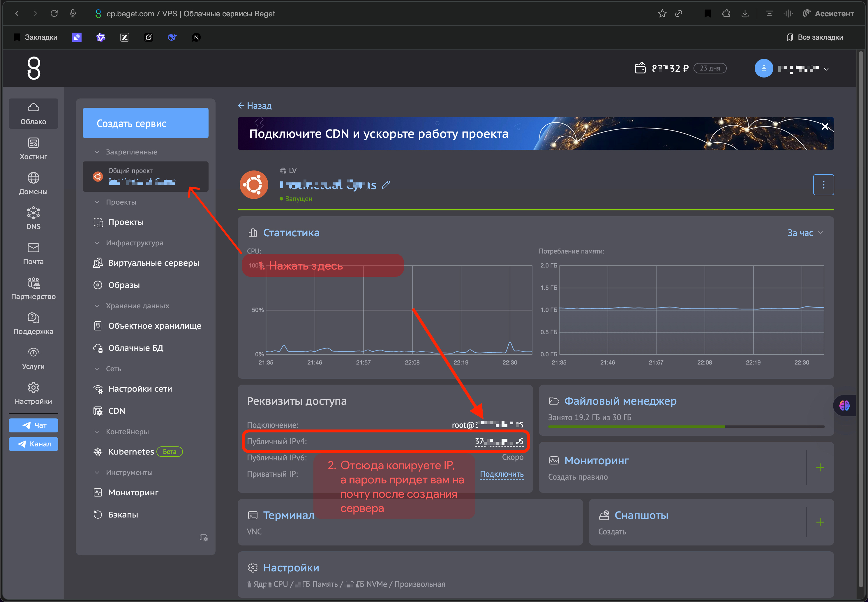Go back in browser history
The height and width of the screenshot is (602, 868).
click(x=17, y=14)
